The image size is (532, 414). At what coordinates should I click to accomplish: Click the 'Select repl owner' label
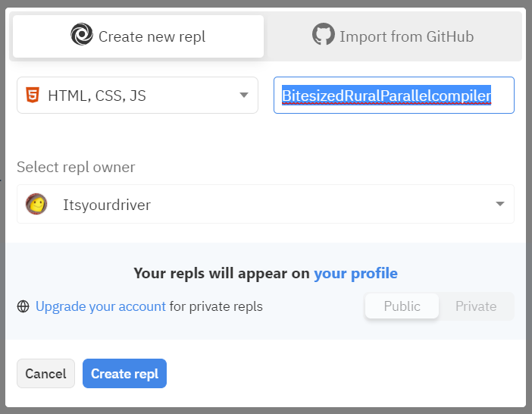click(76, 167)
